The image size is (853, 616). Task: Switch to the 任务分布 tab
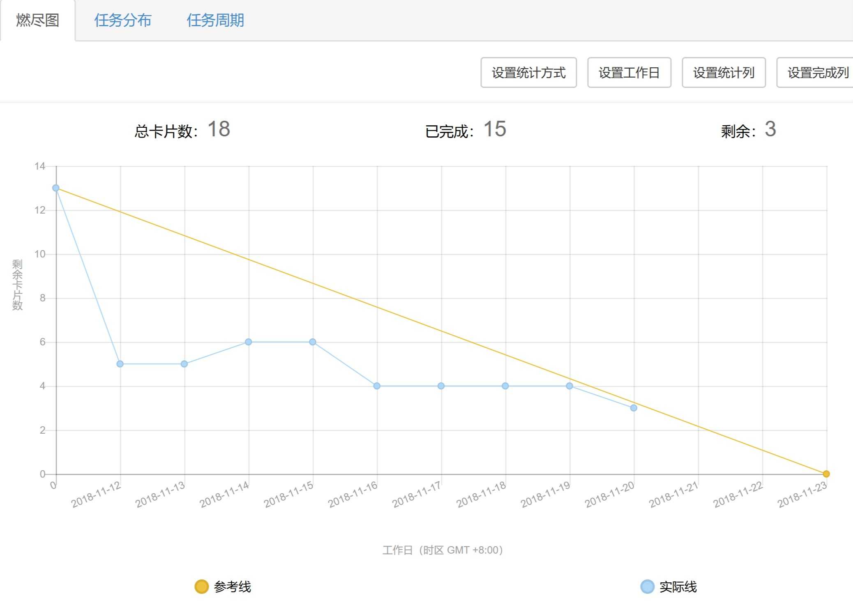[122, 20]
